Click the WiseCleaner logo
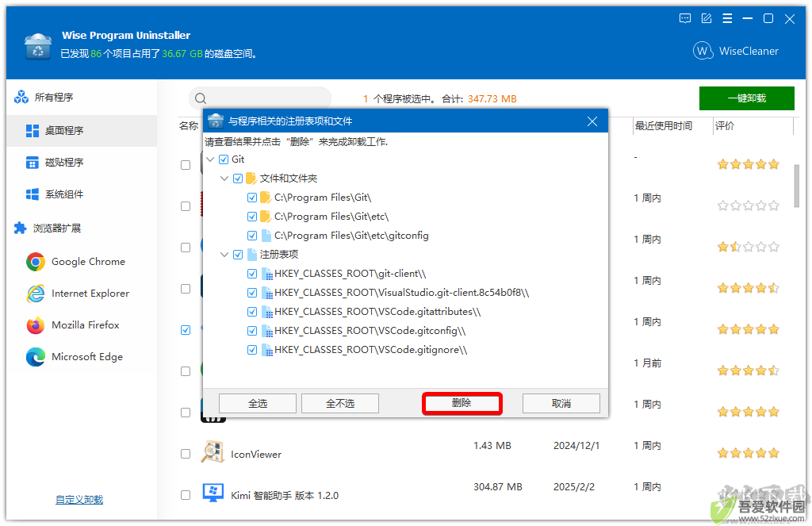 coord(735,51)
